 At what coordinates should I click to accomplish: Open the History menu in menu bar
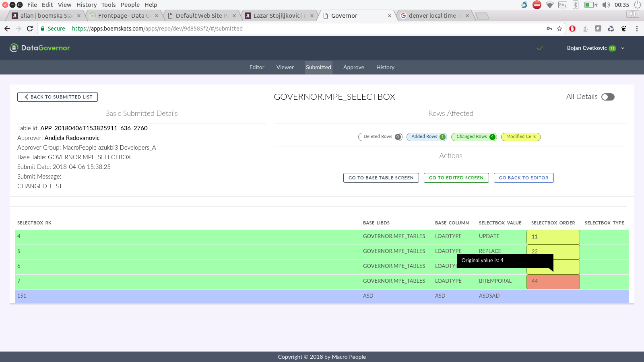(x=87, y=5)
